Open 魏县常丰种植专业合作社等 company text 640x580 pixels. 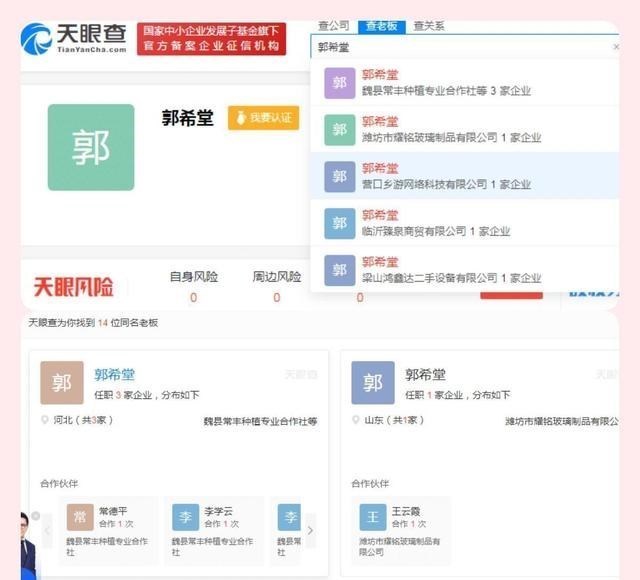(260, 421)
